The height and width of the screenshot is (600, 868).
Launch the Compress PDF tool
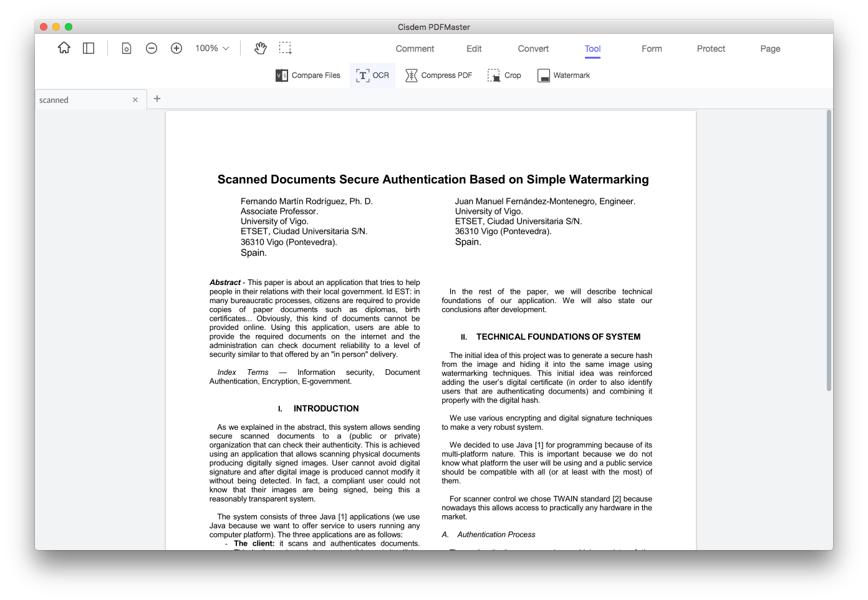point(438,75)
